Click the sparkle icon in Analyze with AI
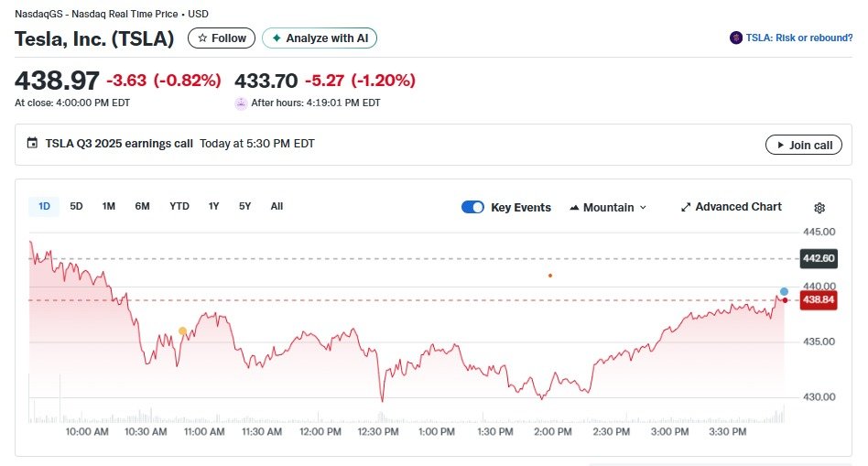Image resolution: width=868 pixels, height=466 pixels. 277,38
